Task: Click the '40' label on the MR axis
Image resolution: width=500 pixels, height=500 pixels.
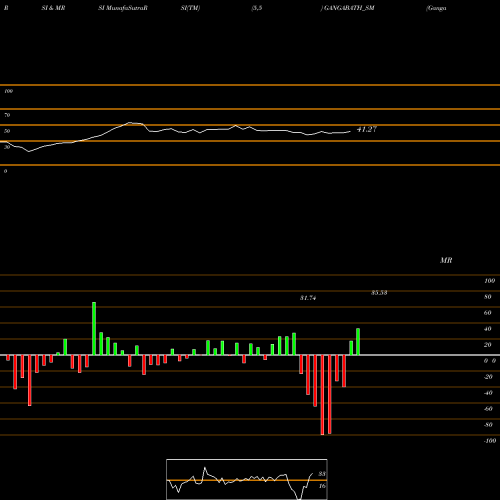Action: [x=488, y=329]
